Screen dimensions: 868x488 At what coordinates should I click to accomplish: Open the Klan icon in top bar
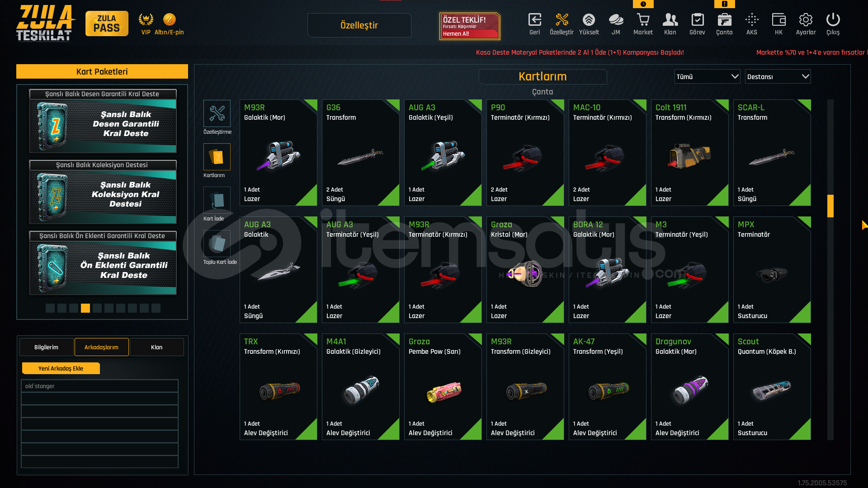click(670, 20)
